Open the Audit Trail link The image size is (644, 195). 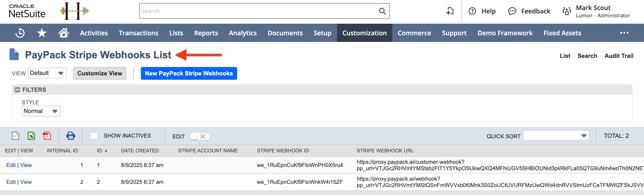click(619, 56)
